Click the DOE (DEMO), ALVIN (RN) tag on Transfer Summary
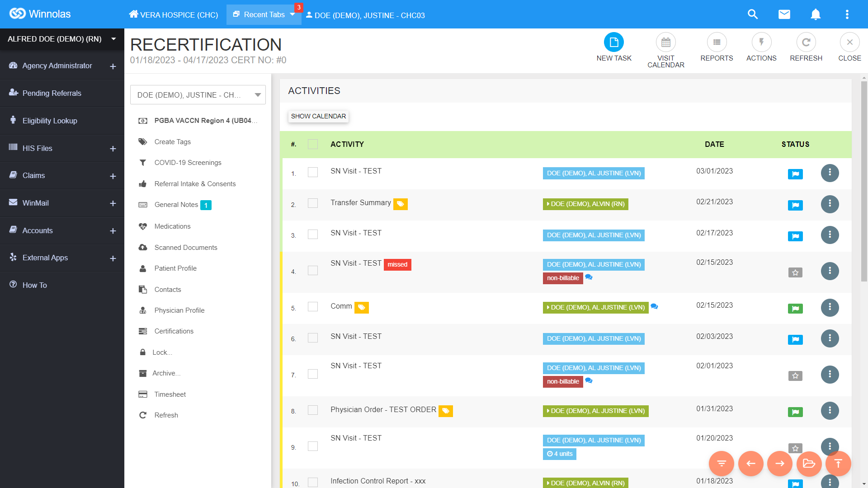This screenshot has height=488, width=868. point(585,204)
